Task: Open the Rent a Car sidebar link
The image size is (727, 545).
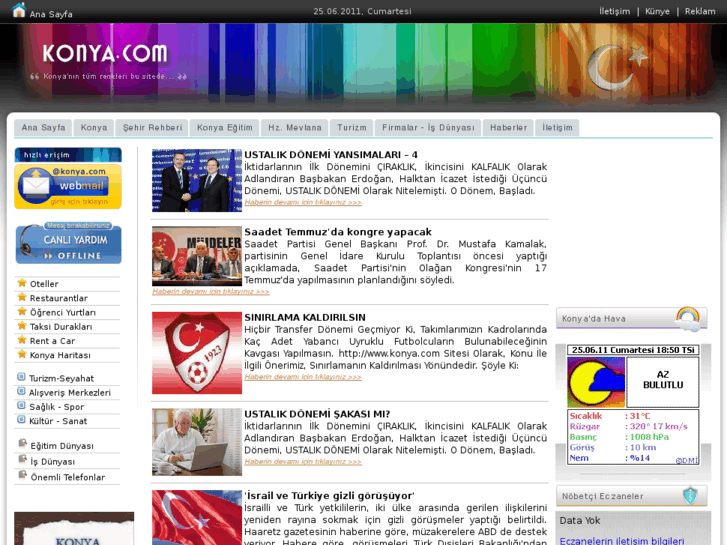Action: [52, 341]
